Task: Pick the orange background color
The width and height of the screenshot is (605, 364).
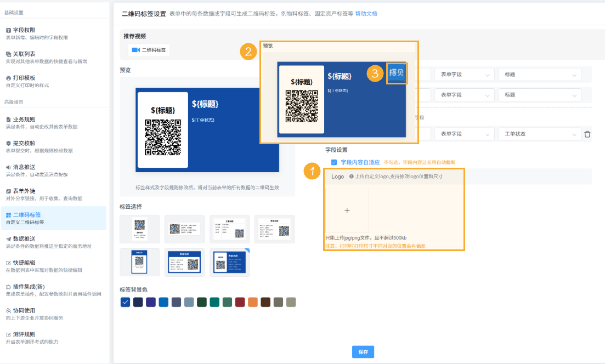Action: coord(253,302)
